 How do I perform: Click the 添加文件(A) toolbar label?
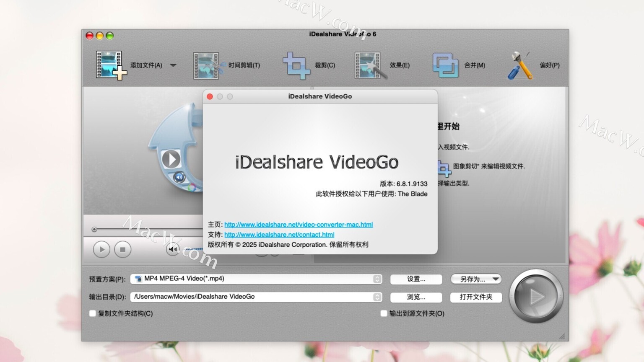(146, 65)
